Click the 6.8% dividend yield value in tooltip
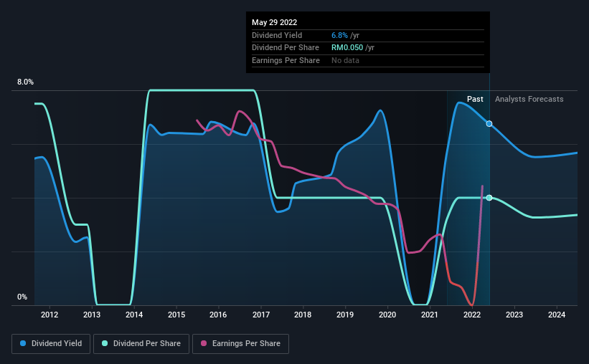 click(x=339, y=35)
